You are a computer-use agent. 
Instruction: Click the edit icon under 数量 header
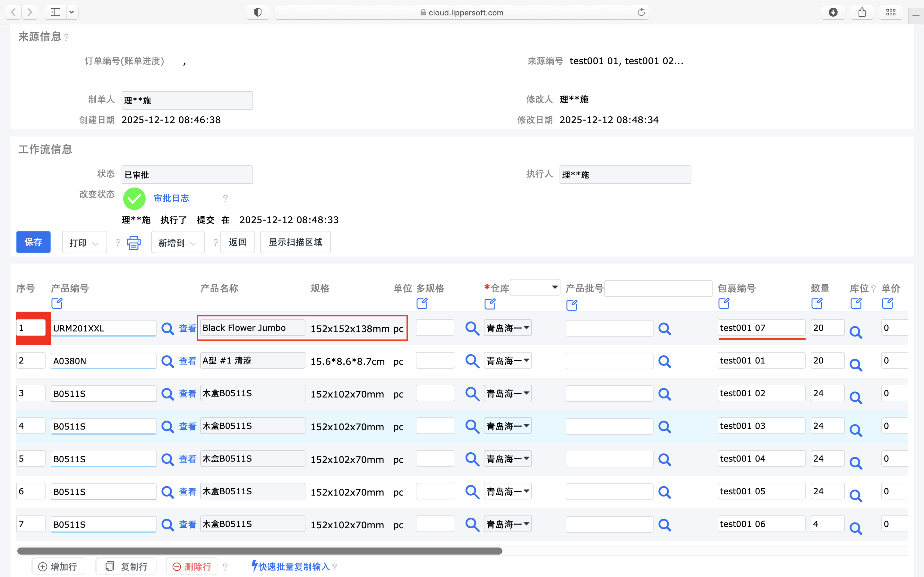pos(817,303)
